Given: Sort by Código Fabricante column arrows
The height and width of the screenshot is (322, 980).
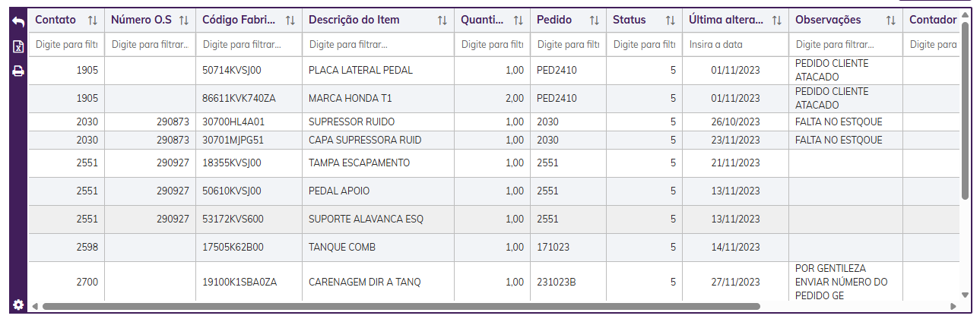Looking at the screenshot, I should 290,21.
